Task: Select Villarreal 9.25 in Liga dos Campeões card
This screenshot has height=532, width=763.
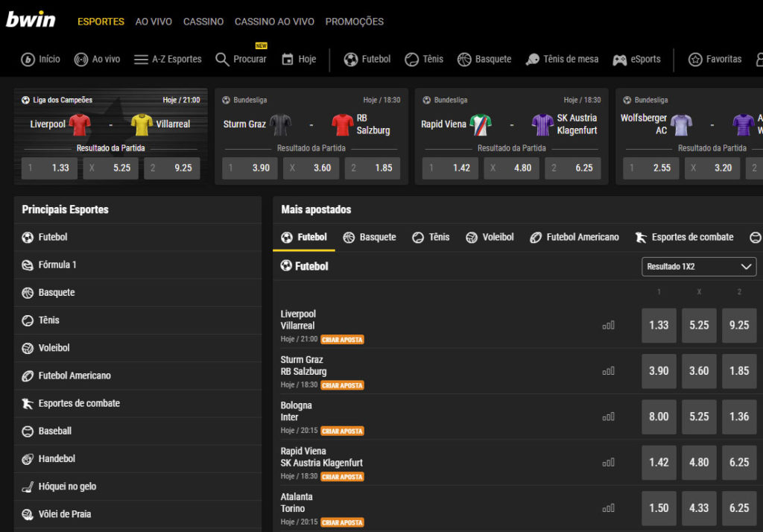Action: [x=172, y=168]
